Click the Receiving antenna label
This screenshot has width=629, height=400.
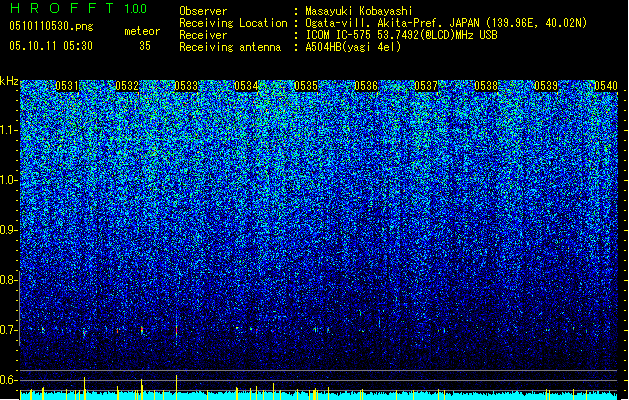tap(230, 47)
